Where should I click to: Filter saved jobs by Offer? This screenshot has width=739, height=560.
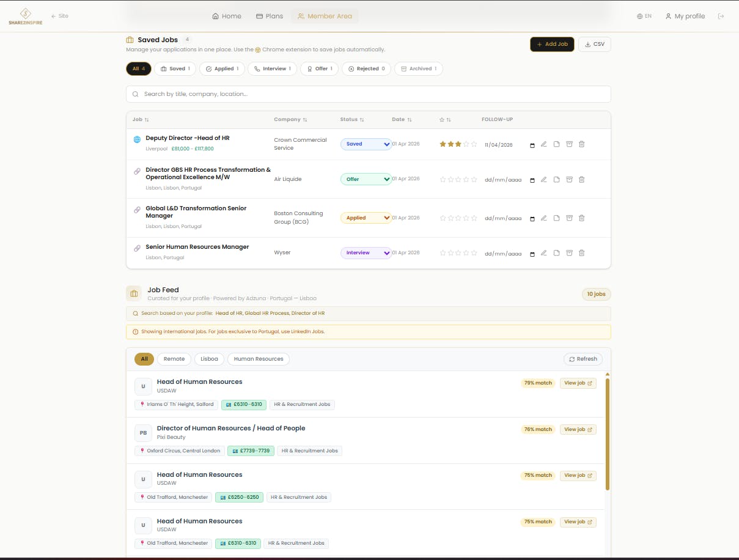319,68
